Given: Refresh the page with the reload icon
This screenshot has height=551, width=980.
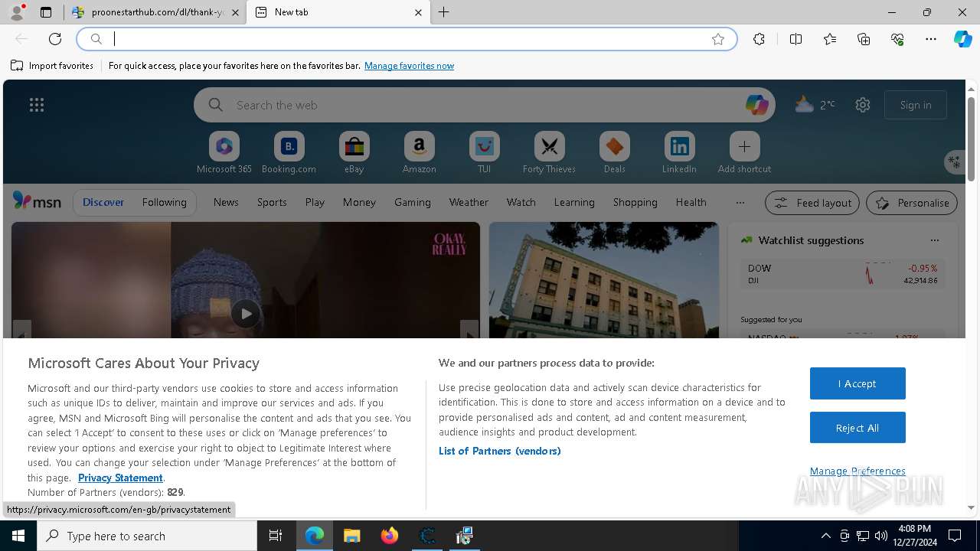Looking at the screenshot, I should tap(55, 39).
